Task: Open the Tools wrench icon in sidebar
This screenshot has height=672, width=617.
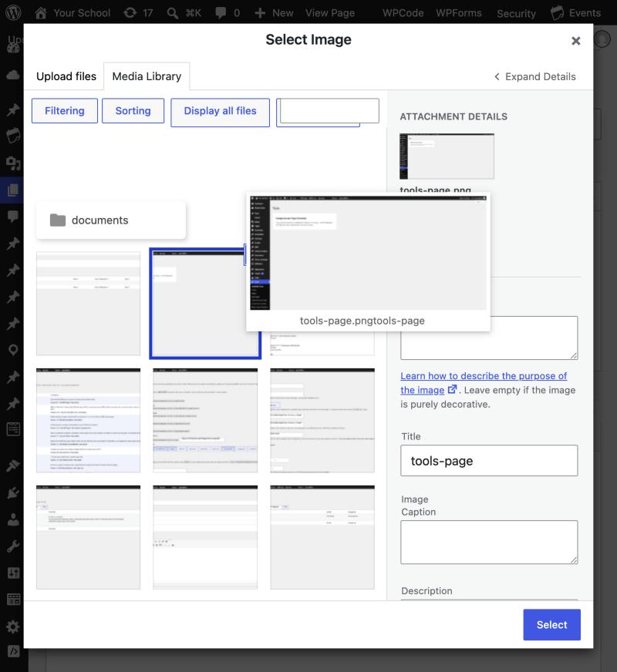Action: coord(13,546)
